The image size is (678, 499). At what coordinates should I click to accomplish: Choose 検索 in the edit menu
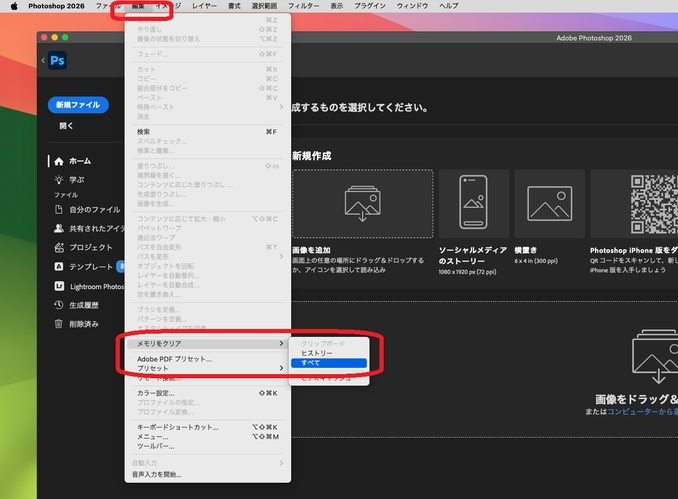(208, 132)
